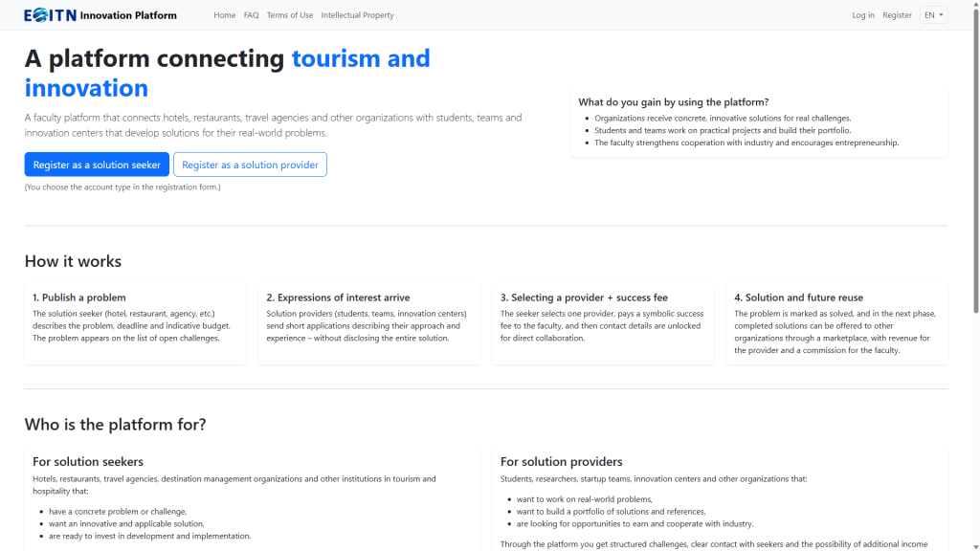The width and height of the screenshot is (980, 551).
Task: Select the For solution providers card heading
Action: pyautogui.click(x=561, y=462)
